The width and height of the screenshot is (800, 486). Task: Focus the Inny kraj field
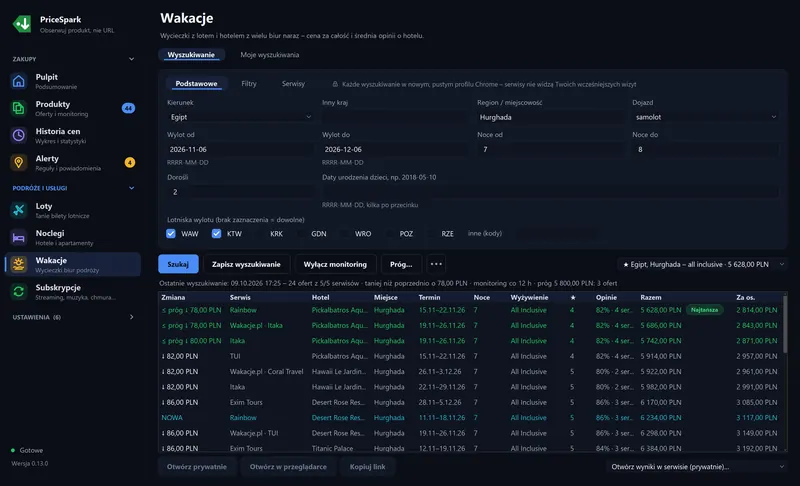(x=395, y=117)
